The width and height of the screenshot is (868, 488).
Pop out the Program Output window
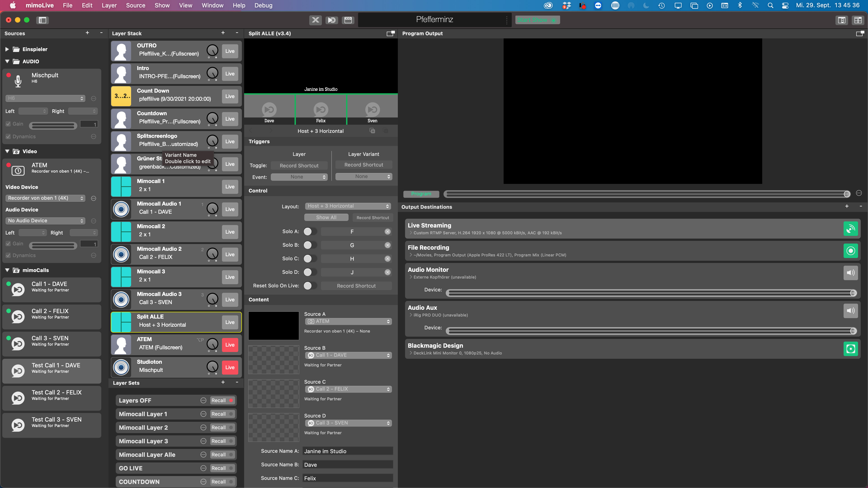860,33
